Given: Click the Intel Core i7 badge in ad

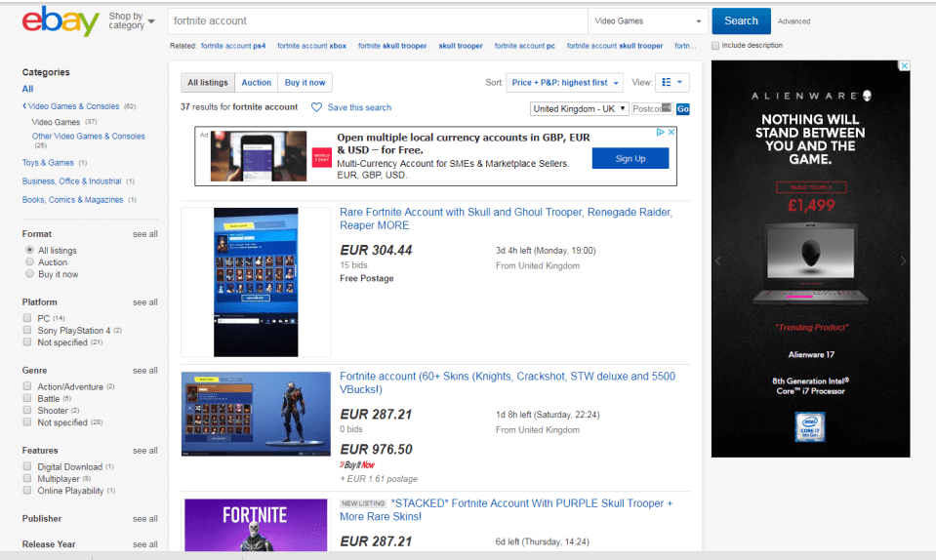Looking at the screenshot, I should (x=810, y=427).
